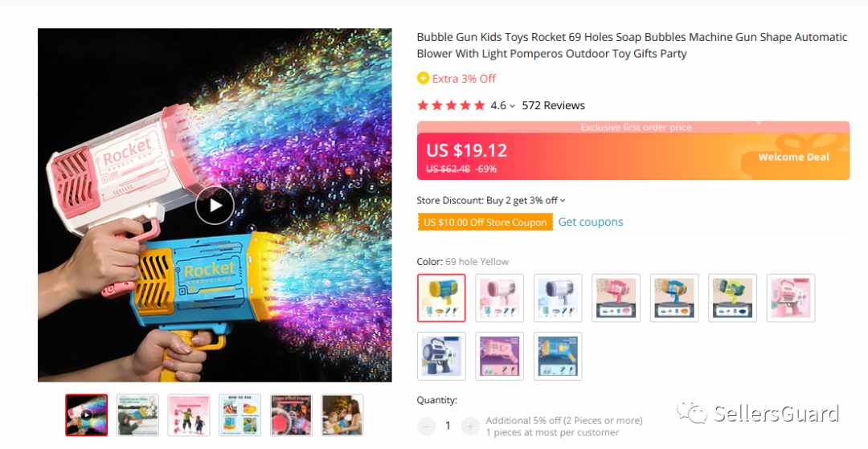Increase quantity with the plus button
868x449 pixels.
[x=470, y=426]
